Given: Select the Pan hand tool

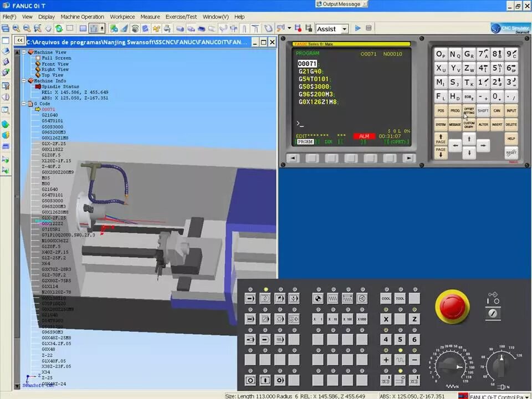Looking at the screenshot, I should (49, 28).
